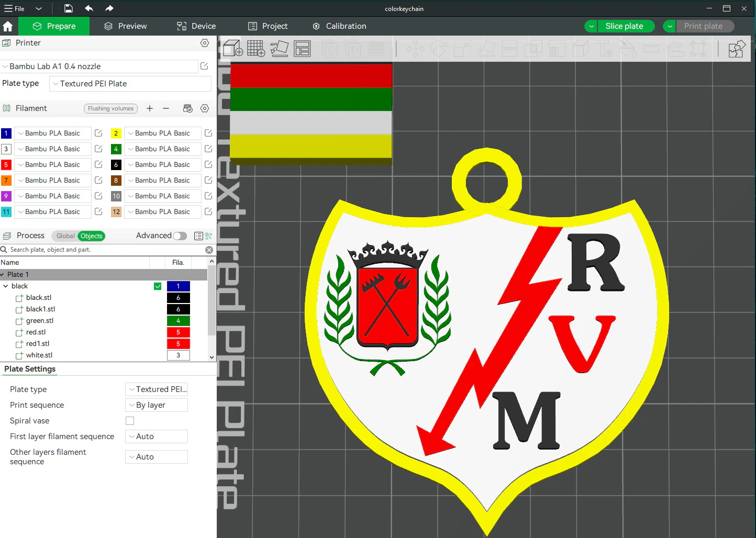The image size is (756, 538).
Task: Switch to the Calibration tab
Action: coord(339,26)
